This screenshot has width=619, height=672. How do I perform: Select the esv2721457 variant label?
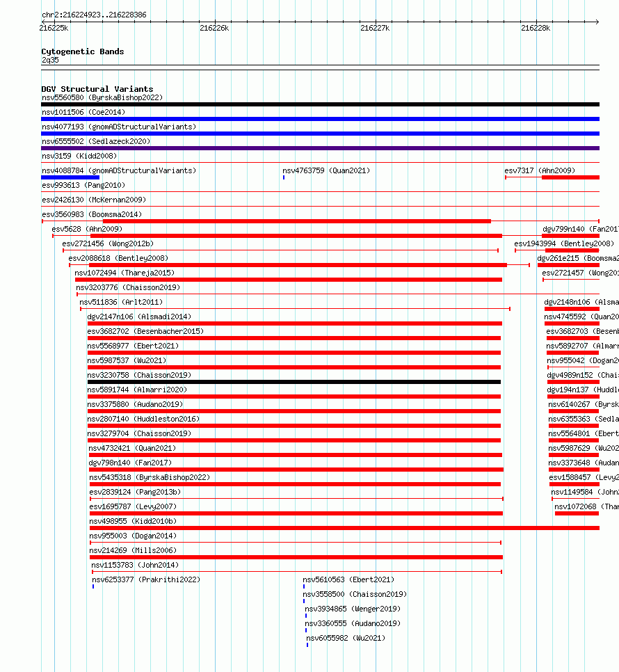click(x=581, y=273)
